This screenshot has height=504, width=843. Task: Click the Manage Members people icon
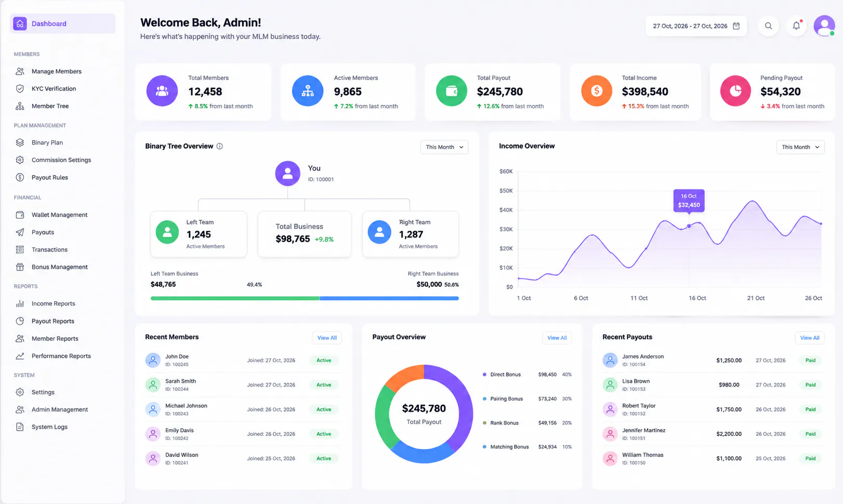20,71
